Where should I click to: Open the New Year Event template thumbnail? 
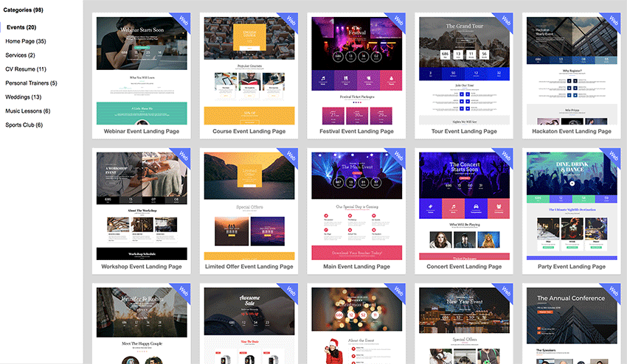[x=464, y=326]
